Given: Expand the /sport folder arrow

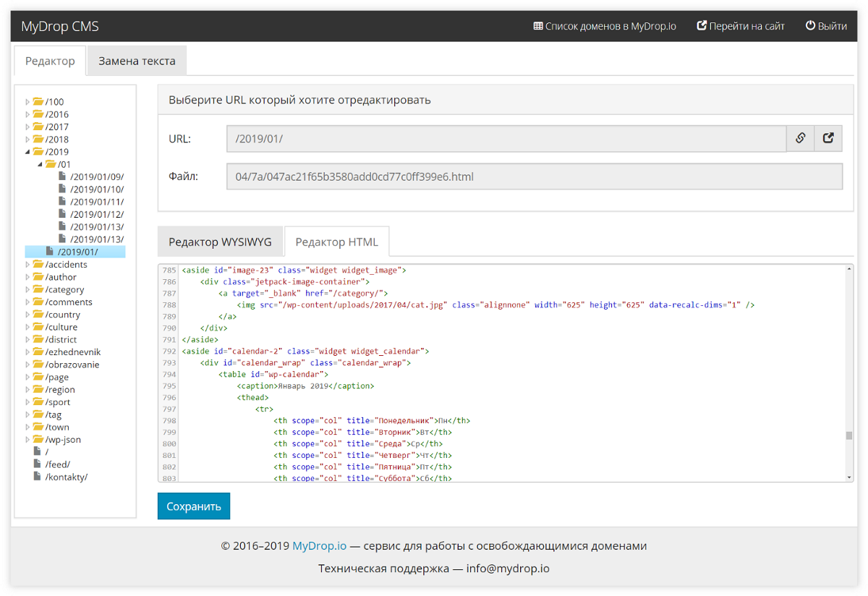Looking at the screenshot, I should click(x=27, y=402).
